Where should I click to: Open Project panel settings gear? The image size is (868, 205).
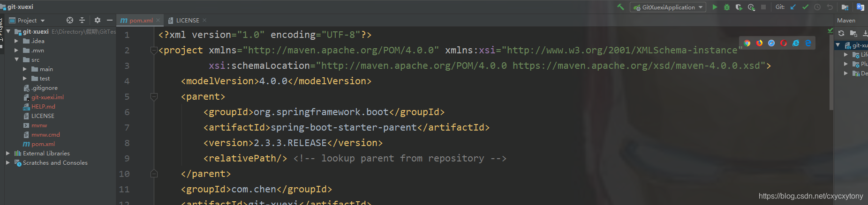point(98,20)
